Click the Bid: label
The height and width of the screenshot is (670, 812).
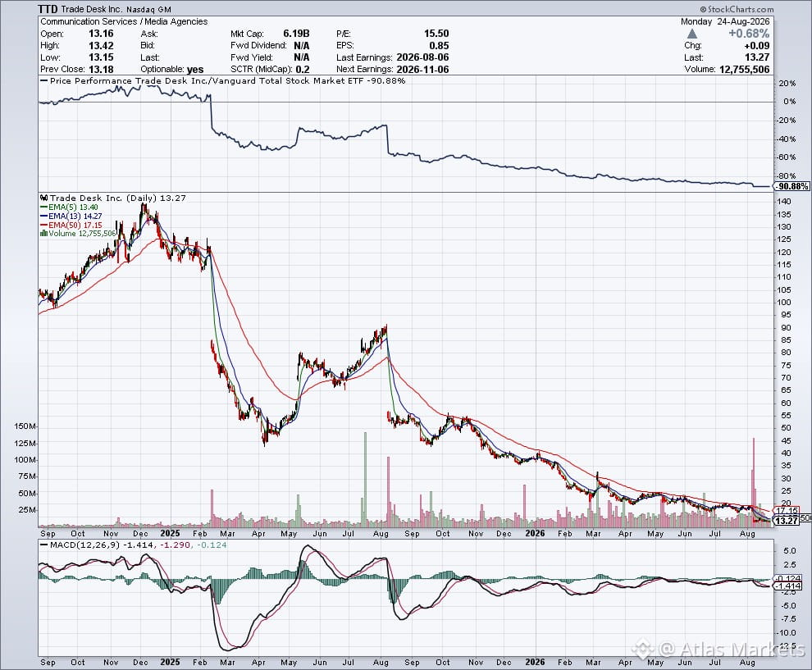148,46
